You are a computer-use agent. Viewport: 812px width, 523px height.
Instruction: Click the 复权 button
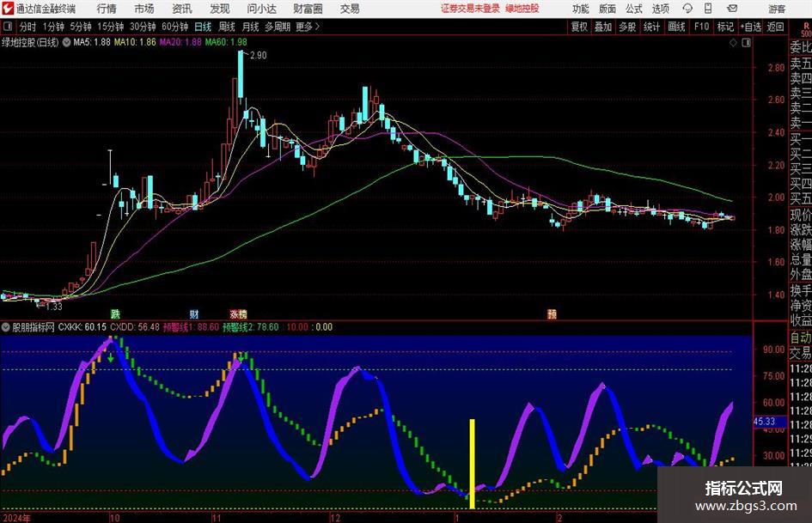[579, 27]
